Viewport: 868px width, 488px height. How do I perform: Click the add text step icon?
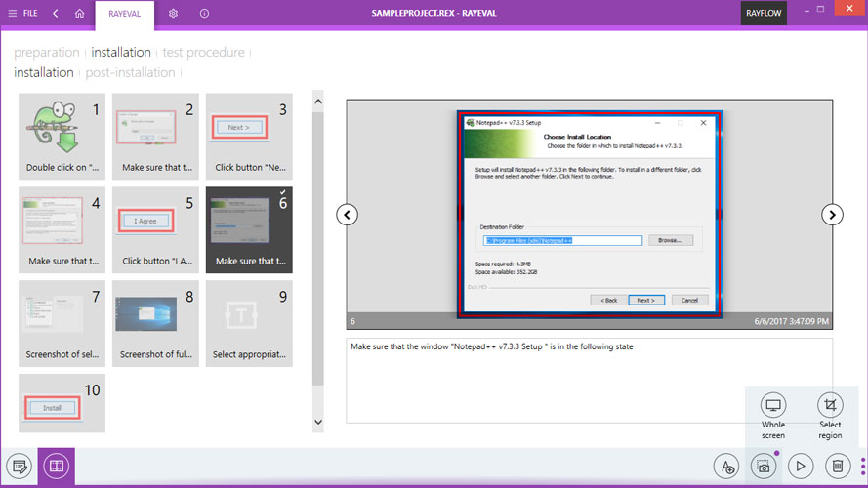click(726, 466)
